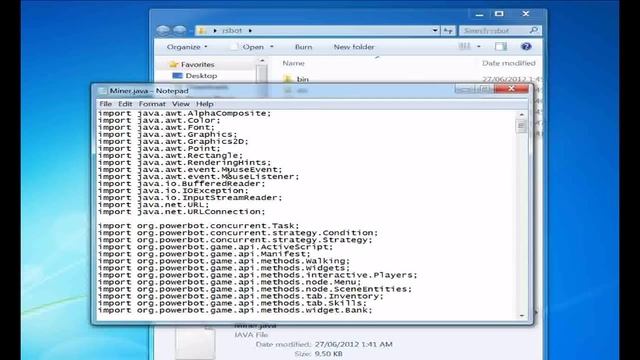Click the change view icon in Explorer

(x=464, y=47)
